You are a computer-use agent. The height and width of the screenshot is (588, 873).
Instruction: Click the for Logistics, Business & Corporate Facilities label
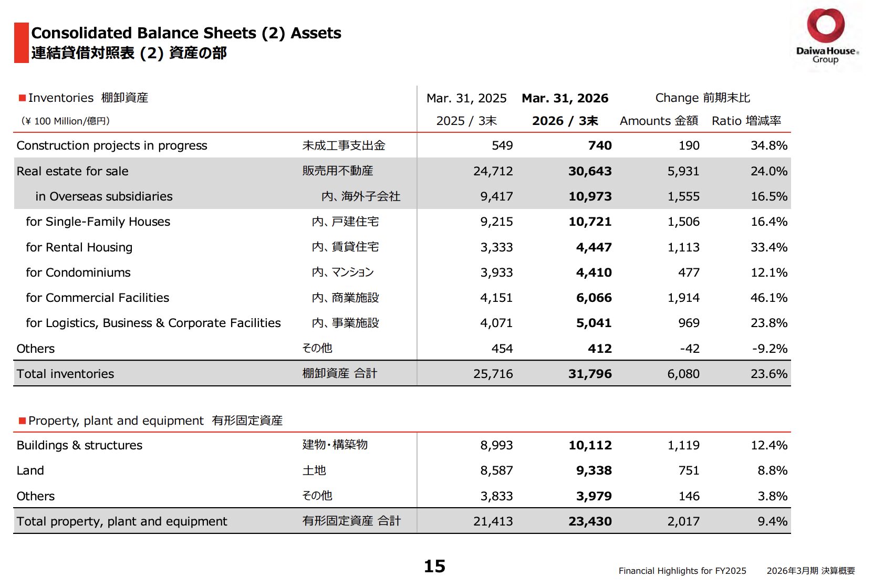[153, 323]
